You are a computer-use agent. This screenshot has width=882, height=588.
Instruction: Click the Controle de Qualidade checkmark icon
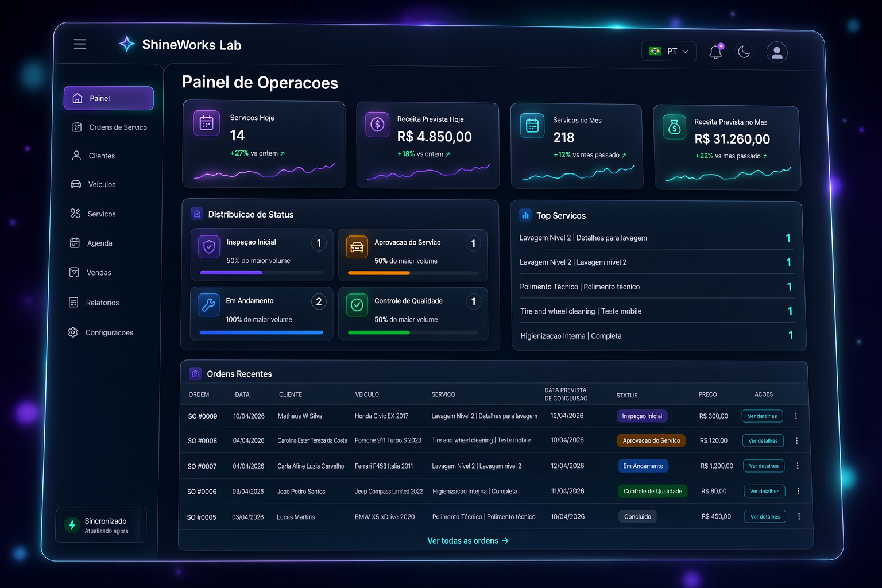357,305
